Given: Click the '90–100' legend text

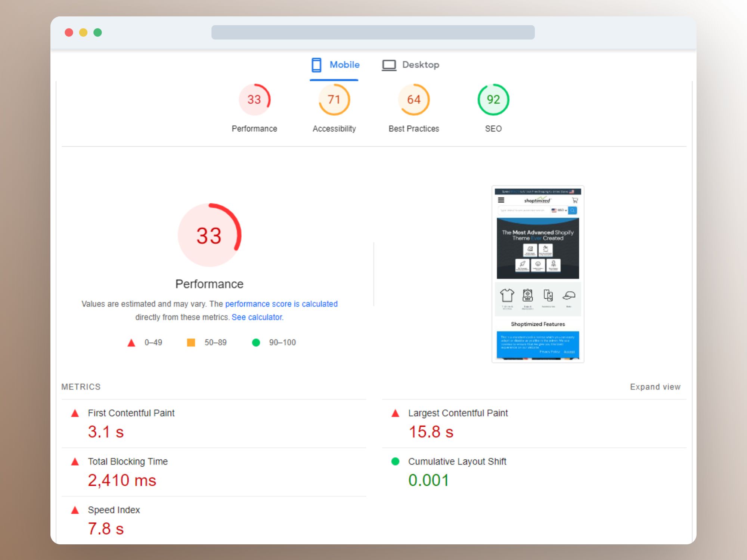Looking at the screenshot, I should (282, 342).
